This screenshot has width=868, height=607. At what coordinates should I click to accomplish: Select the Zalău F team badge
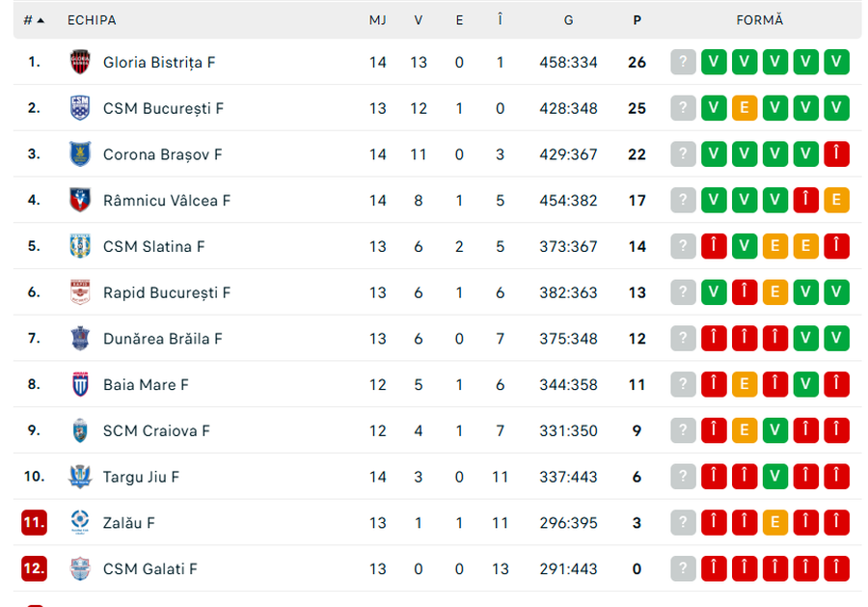pos(81,522)
